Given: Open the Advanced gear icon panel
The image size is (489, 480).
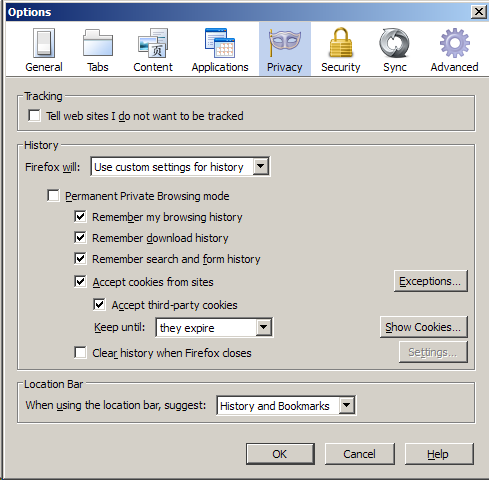Looking at the screenshot, I should [x=455, y=43].
